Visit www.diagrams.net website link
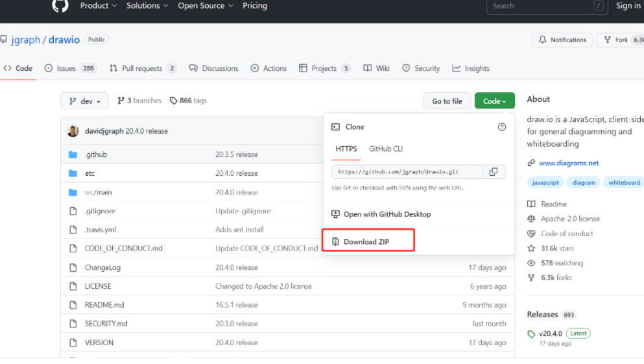This screenshot has width=644, height=364. point(569,163)
